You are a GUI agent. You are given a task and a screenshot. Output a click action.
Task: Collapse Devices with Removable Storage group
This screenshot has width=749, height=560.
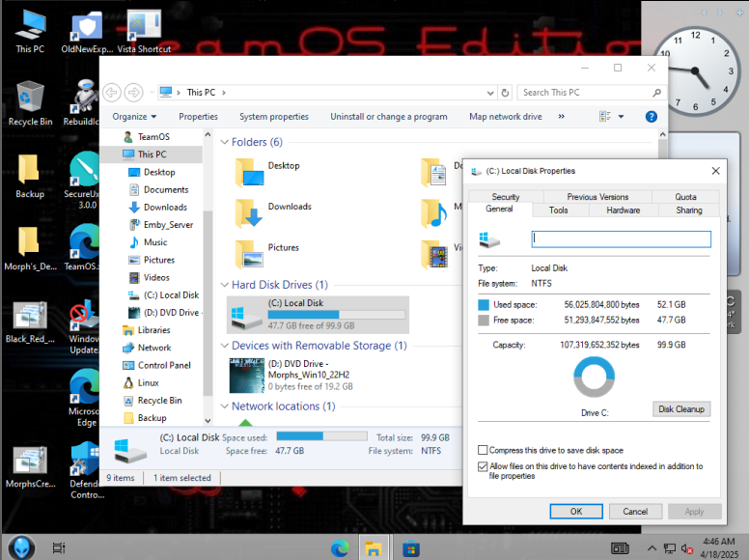click(x=224, y=346)
